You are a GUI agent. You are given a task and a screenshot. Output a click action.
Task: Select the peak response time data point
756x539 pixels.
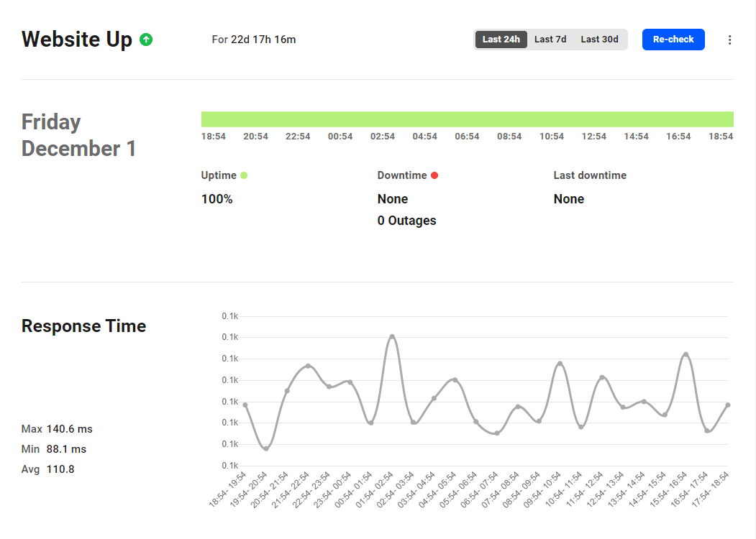coord(391,335)
